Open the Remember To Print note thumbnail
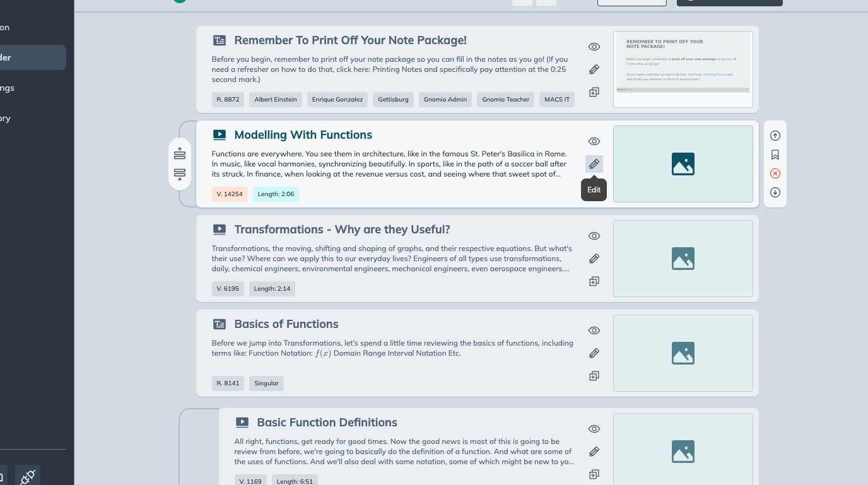Image resolution: width=868 pixels, height=485 pixels. coord(683,69)
